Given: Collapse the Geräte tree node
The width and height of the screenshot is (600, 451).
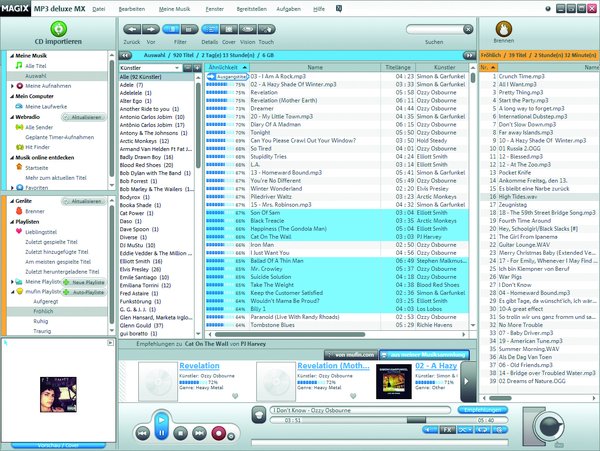Looking at the screenshot, I should pos(12,201).
